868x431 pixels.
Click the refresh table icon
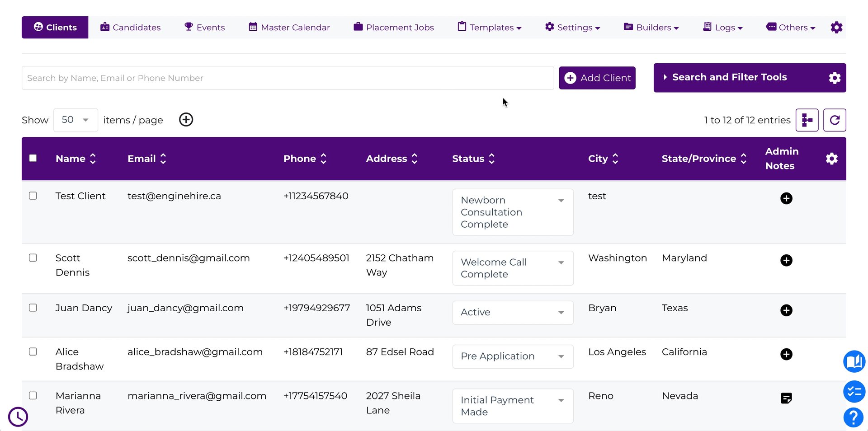(x=835, y=120)
